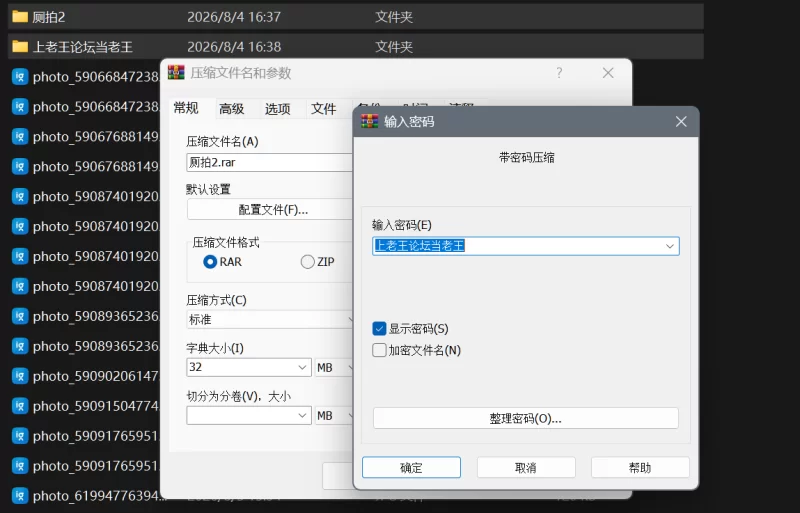Click the 帮助 button in password dialog

tap(640, 468)
